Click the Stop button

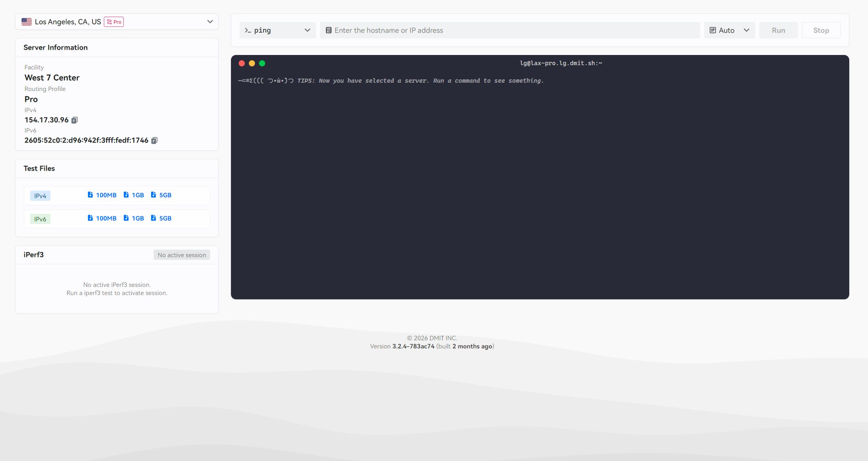pyautogui.click(x=821, y=30)
